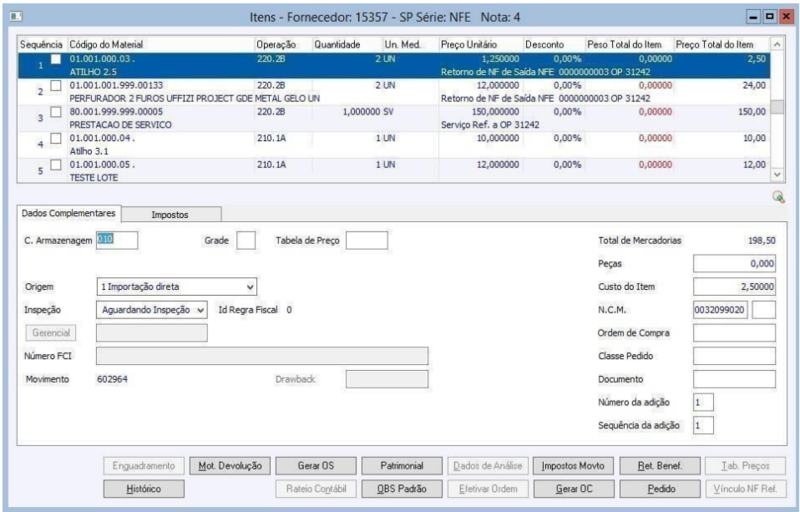Image resolution: width=800 pixels, height=512 pixels.
Task: Focus the Ordem de Compra field
Action: (x=733, y=333)
